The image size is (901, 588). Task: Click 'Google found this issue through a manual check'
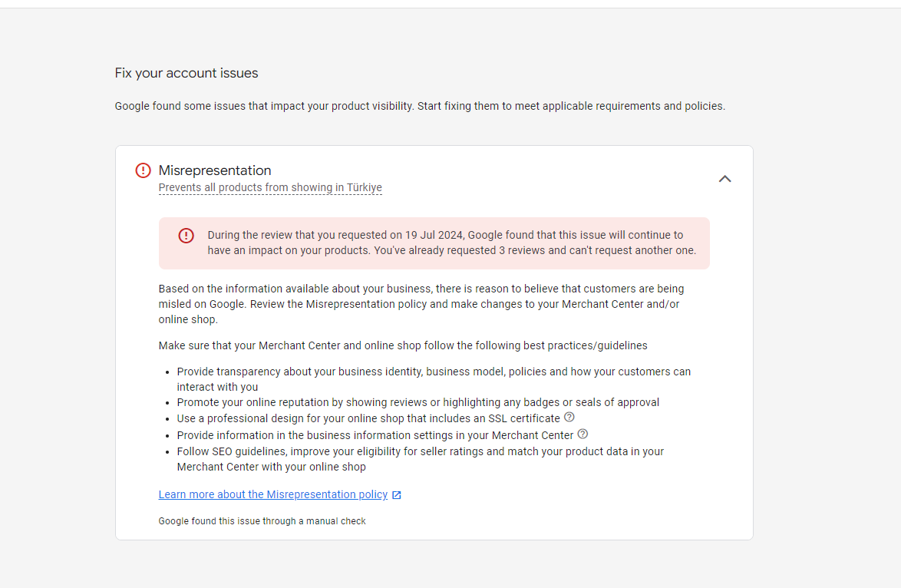click(262, 521)
